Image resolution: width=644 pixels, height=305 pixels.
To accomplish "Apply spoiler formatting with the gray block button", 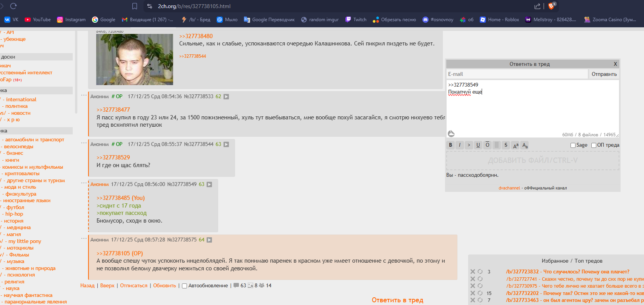I will tap(497, 145).
